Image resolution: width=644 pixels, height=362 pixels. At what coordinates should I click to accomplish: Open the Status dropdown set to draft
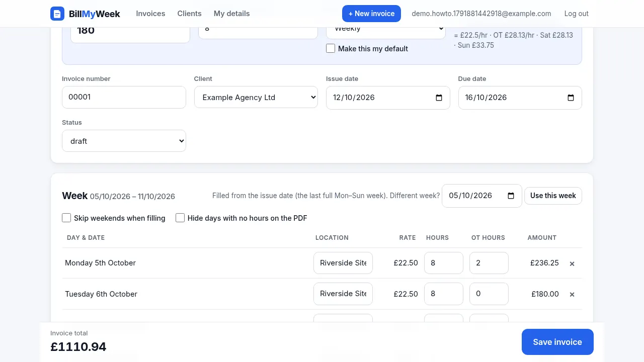[x=124, y=141]
